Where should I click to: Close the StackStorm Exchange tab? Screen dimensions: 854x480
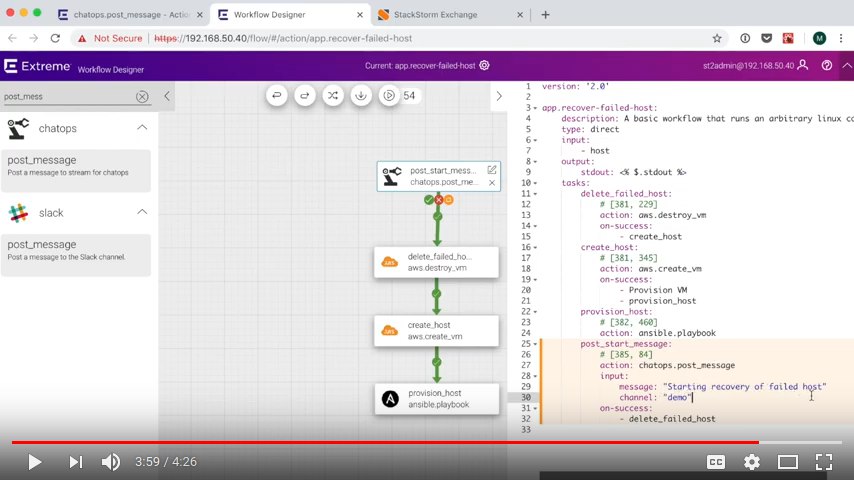(520, 15)
